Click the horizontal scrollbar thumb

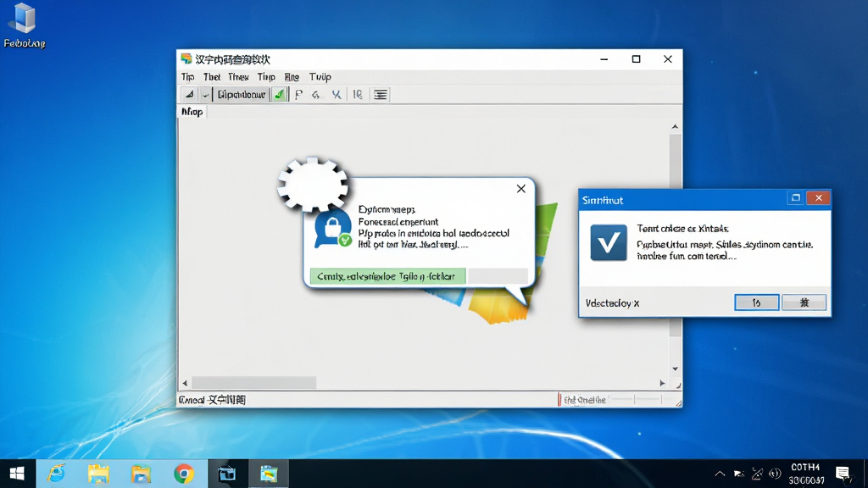pos(253,383)
